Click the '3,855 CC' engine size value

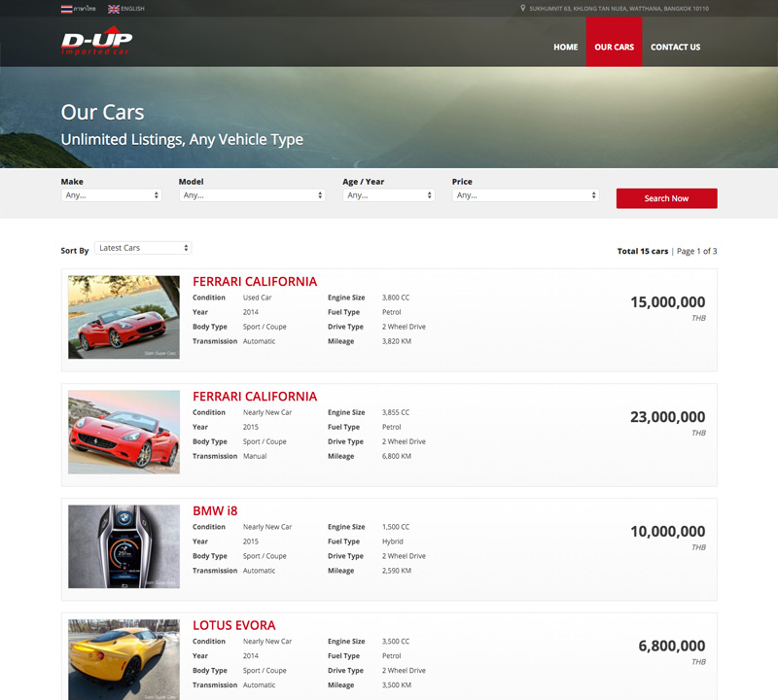(396, 412)
